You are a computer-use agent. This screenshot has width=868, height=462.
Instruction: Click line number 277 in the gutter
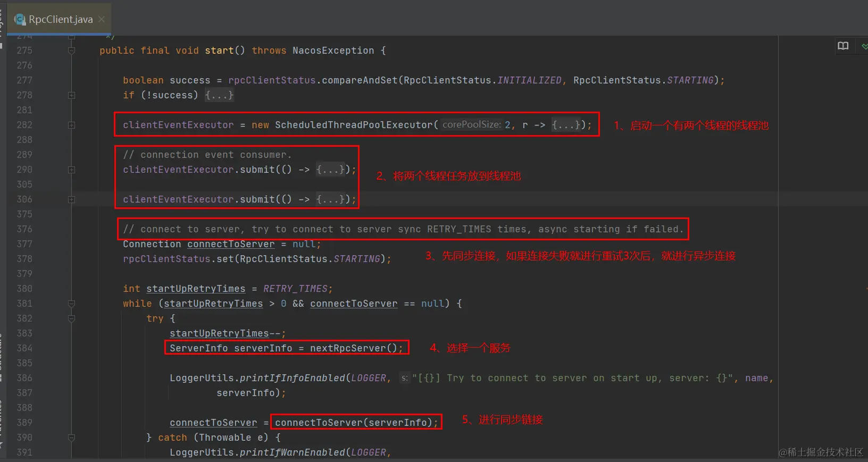coord(24,80)
